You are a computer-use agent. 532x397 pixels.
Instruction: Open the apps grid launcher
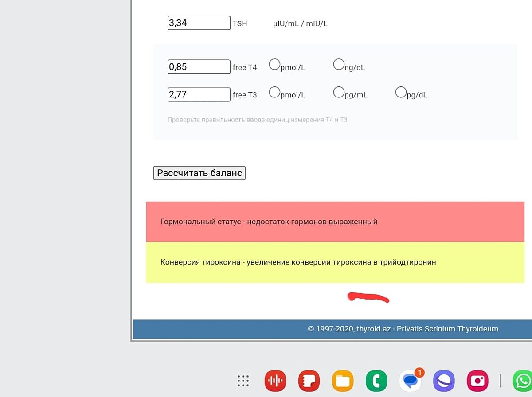coord(243,381)
